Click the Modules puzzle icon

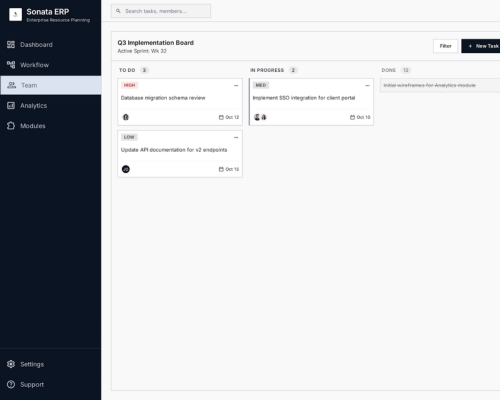pos(11,126)
